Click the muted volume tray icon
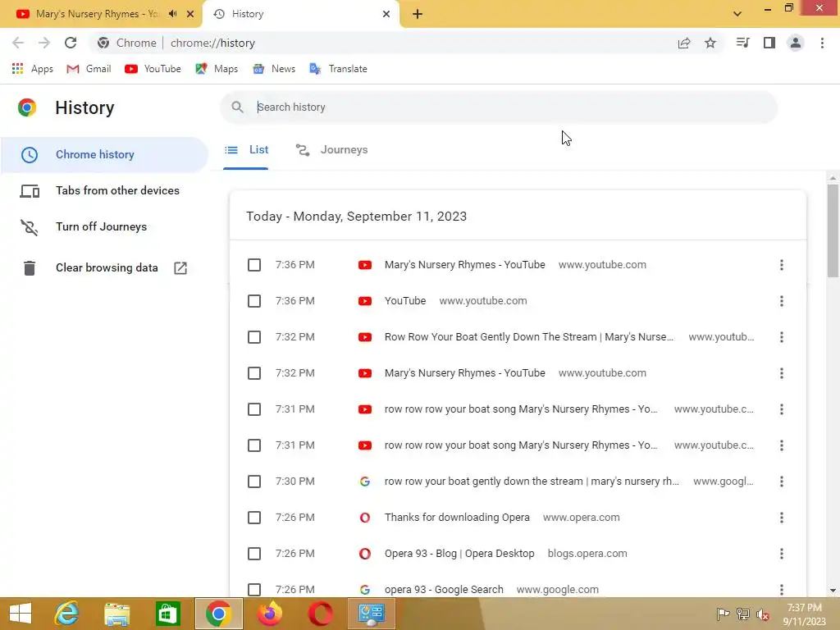840x630 pixels. coord(763,615)
